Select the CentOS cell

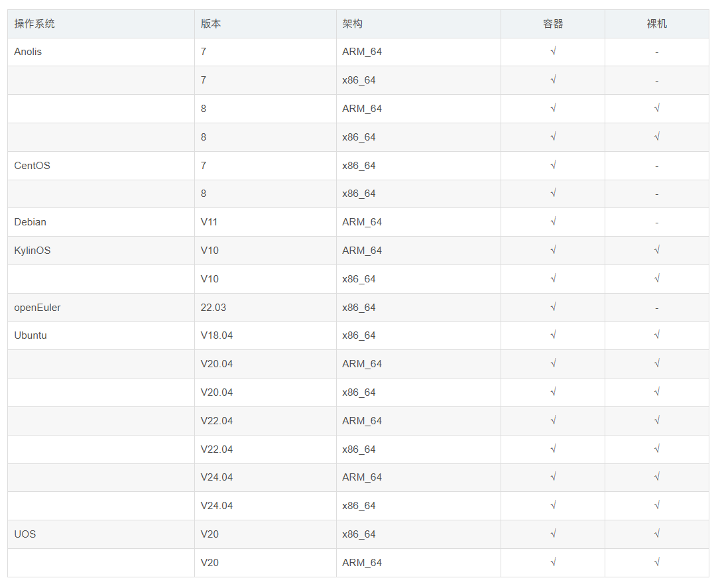pyautogui.click(x=32, y=166)
